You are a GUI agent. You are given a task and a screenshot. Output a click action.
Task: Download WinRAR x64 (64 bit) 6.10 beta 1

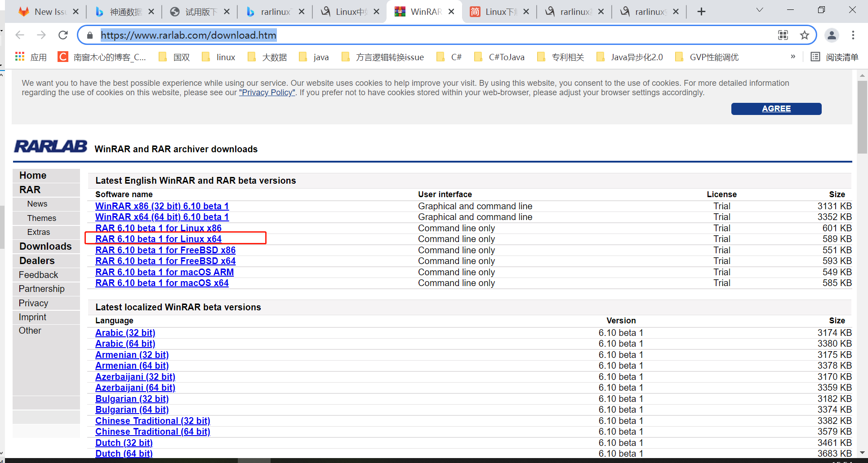[x=162, y=217]
